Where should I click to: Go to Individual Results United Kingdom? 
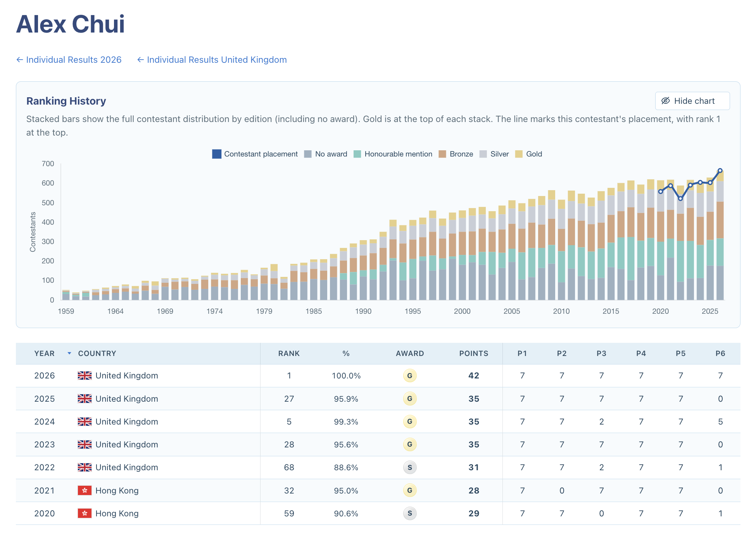(212, 60)
